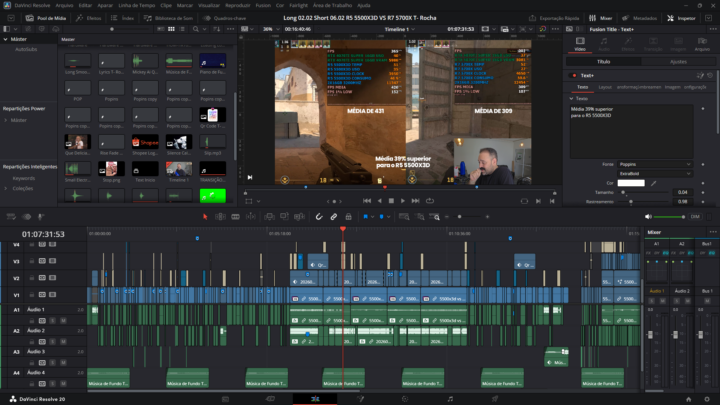Click the DIM audio toggle button
This screenshot has width=720, height=405.
695,216
